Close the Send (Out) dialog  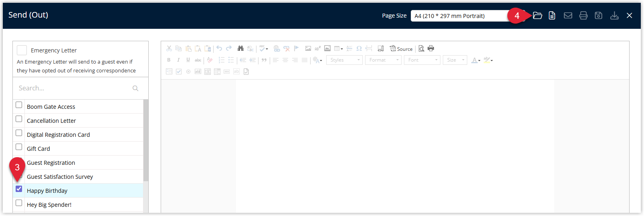click(x=630, y=16)
